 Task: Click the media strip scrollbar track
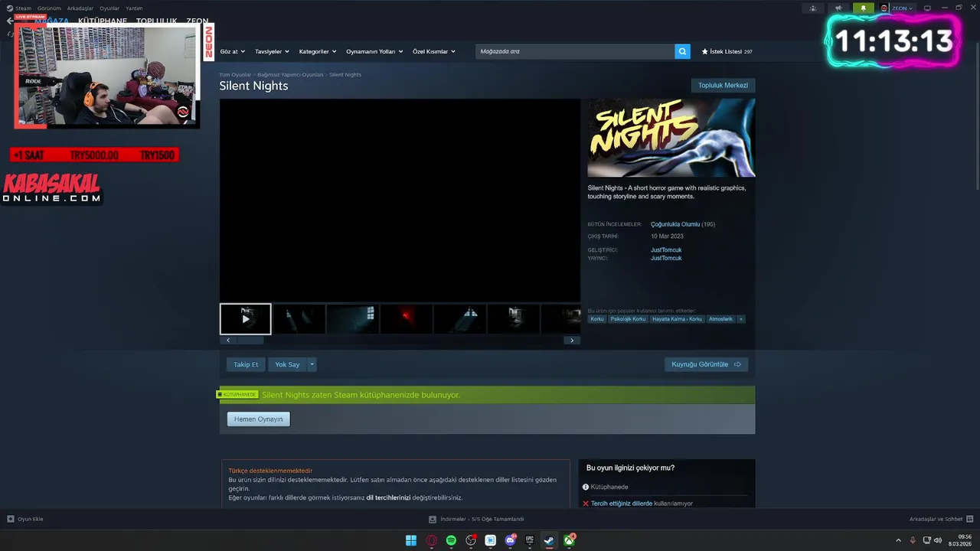click(x=400, y=341)
